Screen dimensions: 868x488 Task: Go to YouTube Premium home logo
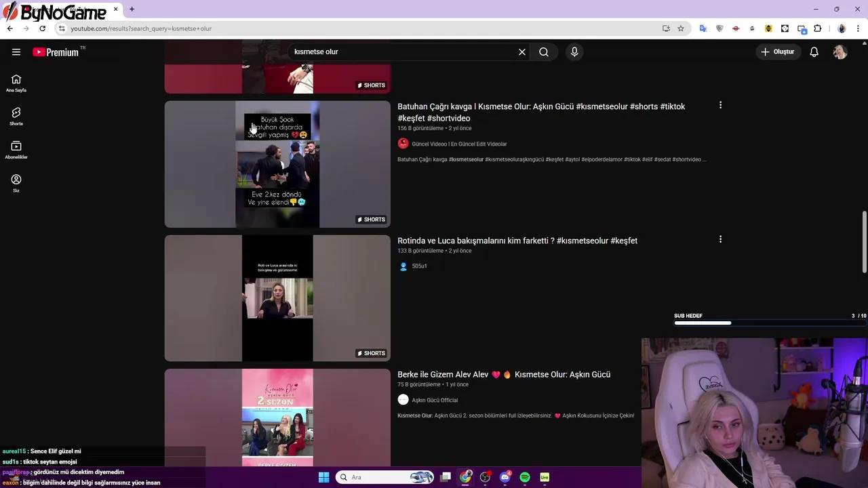tap(56, 52)
